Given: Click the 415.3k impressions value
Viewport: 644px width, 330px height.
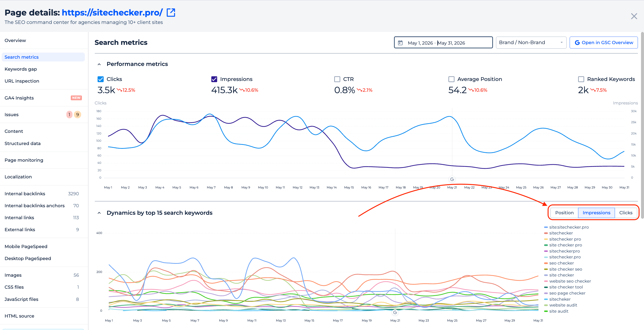Looking at the screenshot, I should (x=224, y=90).
